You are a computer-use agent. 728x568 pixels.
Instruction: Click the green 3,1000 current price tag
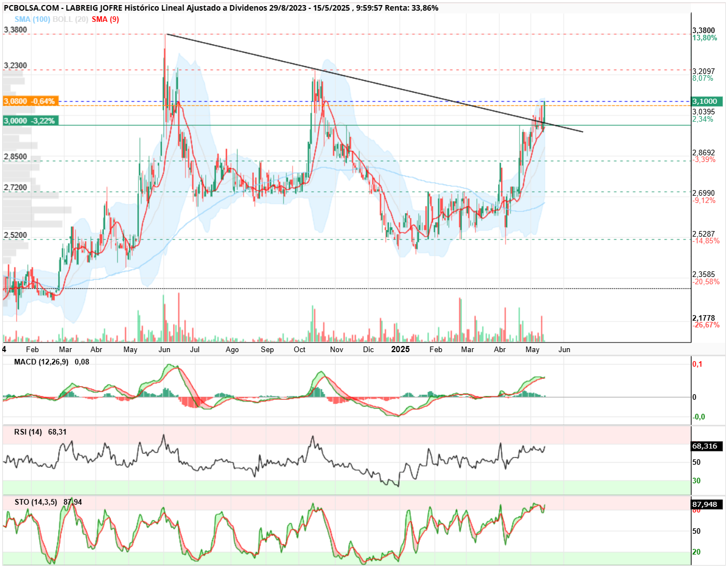[707, 101]
